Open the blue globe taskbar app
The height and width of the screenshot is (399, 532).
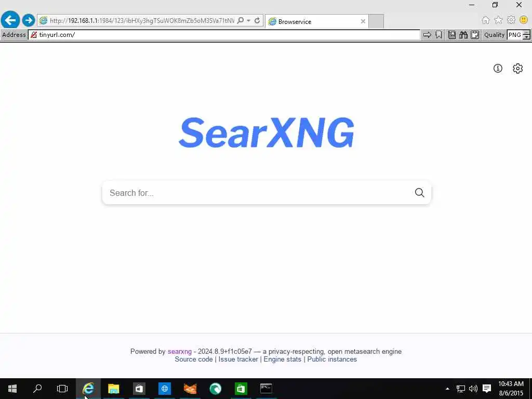(165, 389)
